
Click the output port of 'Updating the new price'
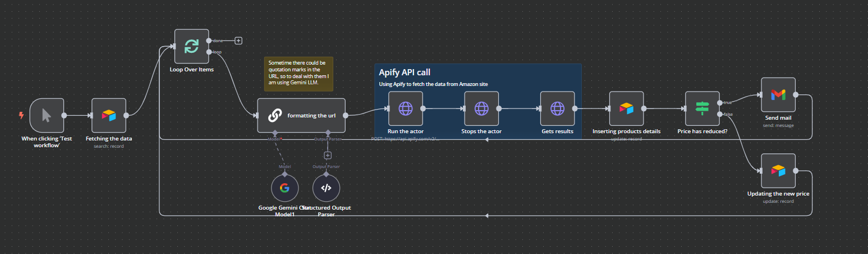click(x=796, y=170)
